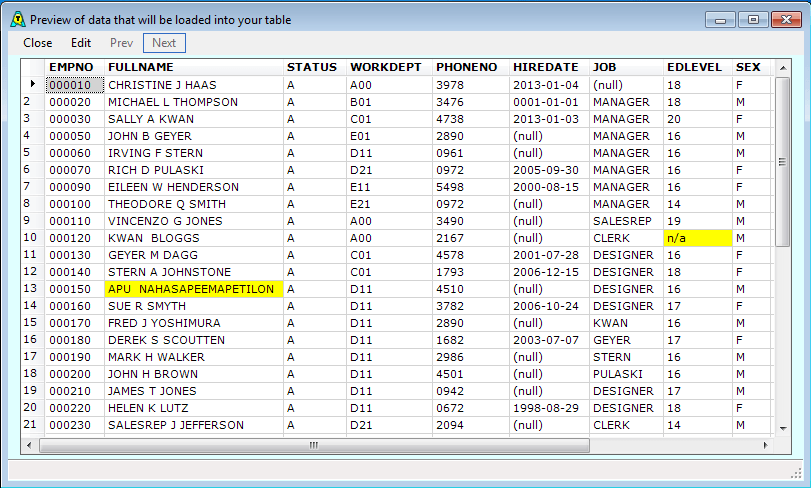Select the SALESREP J JEFFERSON cell
The height and width of the screenshot is (488, 811).
pos(194,425)
